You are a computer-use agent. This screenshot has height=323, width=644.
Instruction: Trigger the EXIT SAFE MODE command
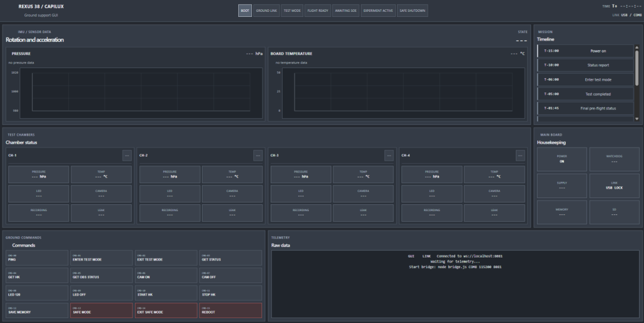click(166, 311)
